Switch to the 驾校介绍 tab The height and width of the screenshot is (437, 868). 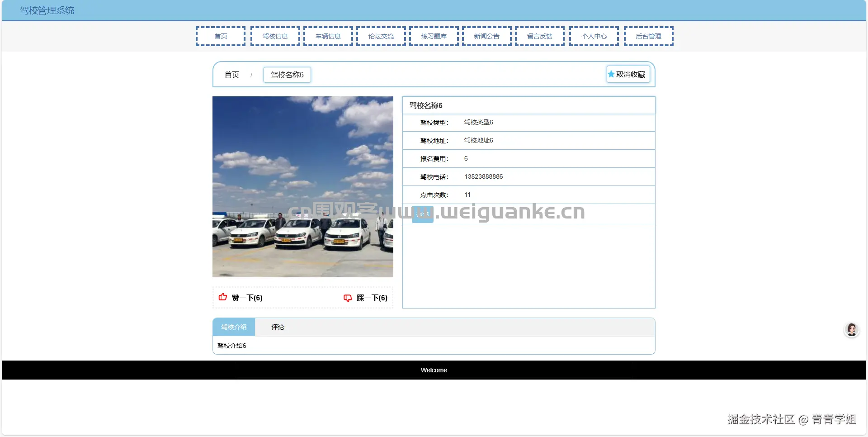[x=234, y=327]
